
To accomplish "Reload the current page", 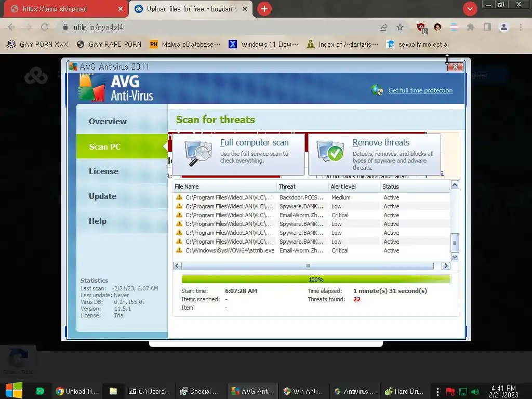I will tap(45, 27).
